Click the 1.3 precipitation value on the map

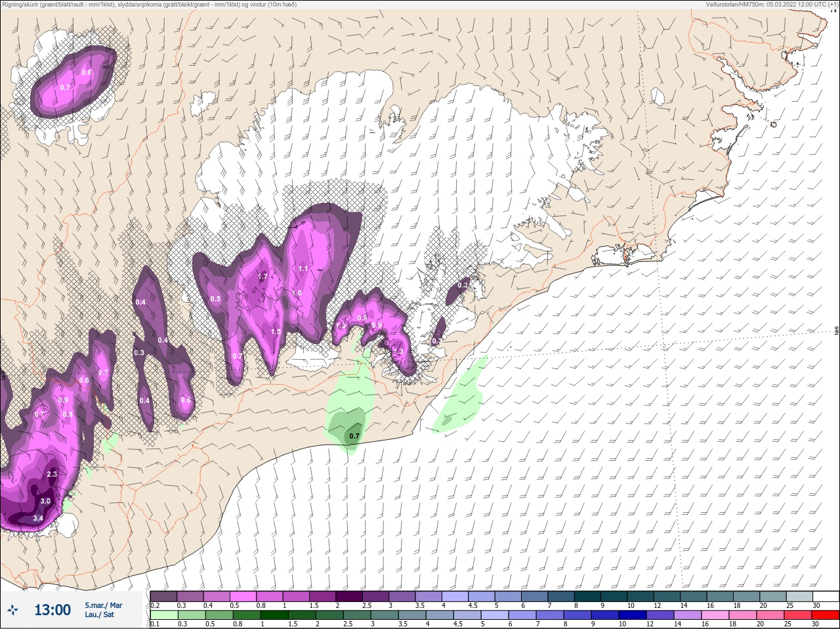(x=398, y=351)
